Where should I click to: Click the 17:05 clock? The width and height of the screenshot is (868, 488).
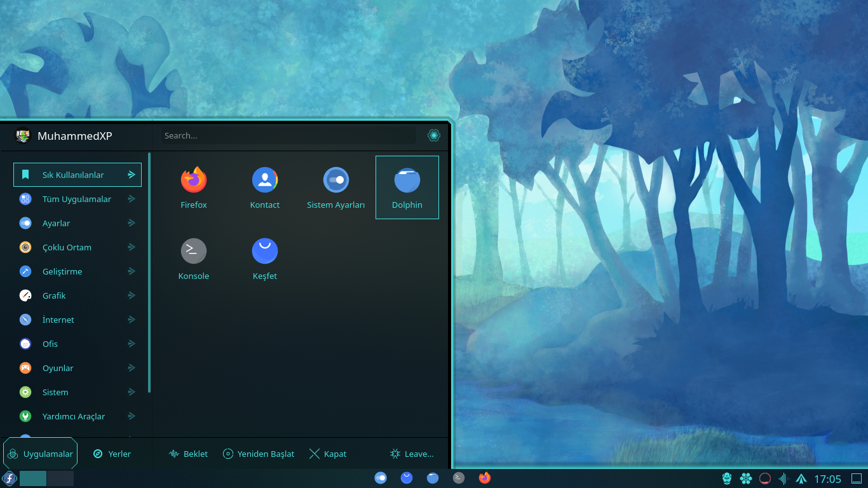coord(827,478)
